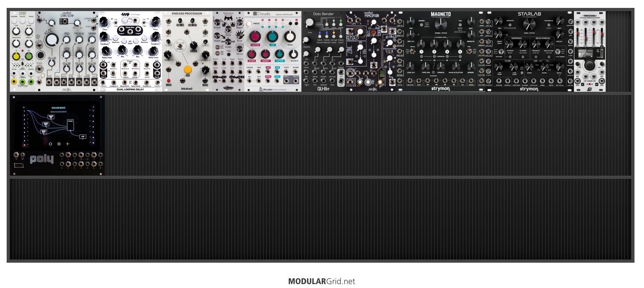The height and width of the screenshot is (288, 644).
Task: Click the ABSORB knob on Erbe-Verb
Action: tap(92, 40)
